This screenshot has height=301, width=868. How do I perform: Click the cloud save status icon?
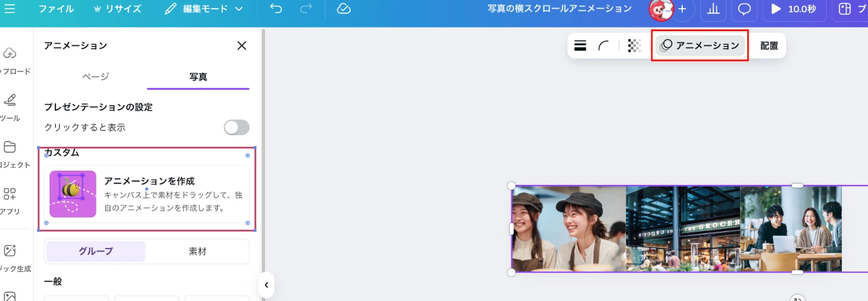click(x=344, y=9)
